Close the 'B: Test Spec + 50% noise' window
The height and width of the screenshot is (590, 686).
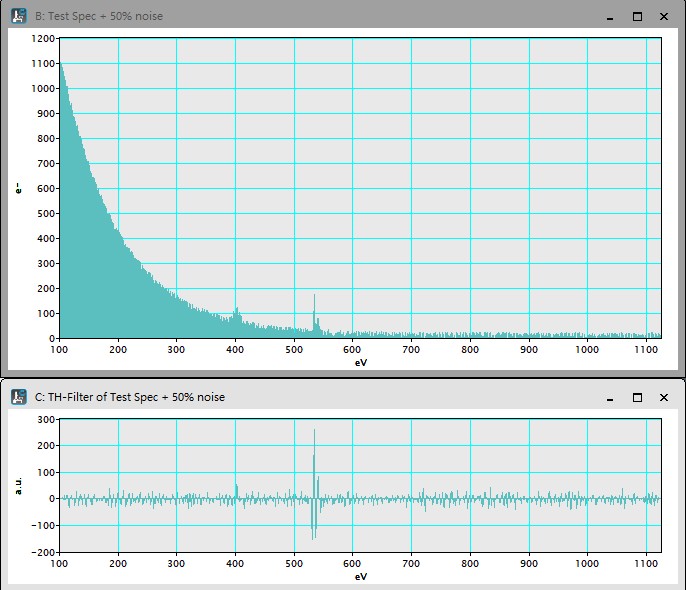click(x=664, y=17)
